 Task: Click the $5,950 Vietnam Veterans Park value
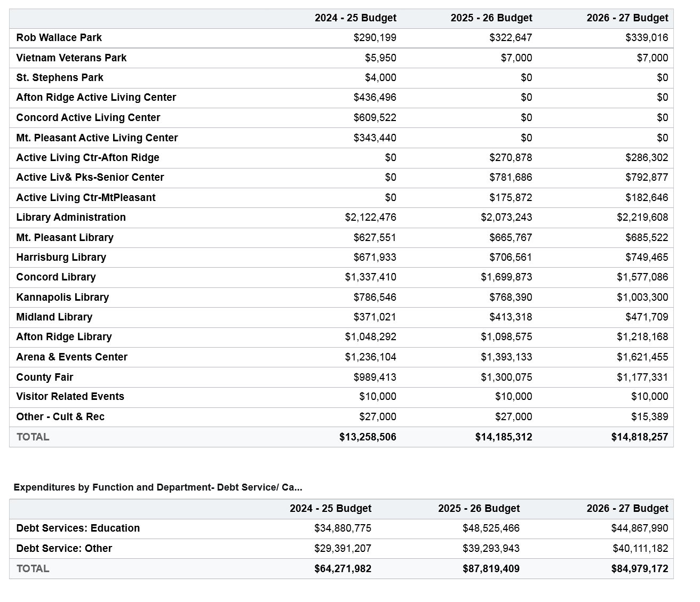pyautogui.click(x=381, y=58)
